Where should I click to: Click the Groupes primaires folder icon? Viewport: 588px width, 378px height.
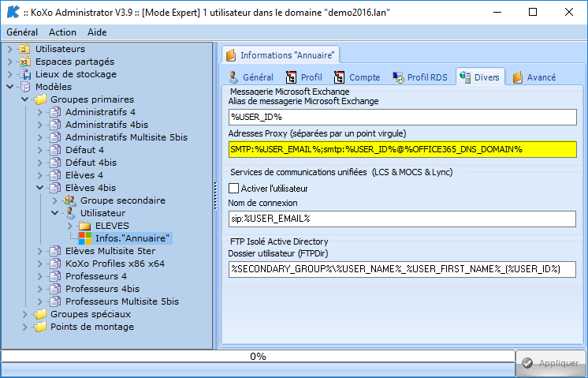pyautogui.click(x=39, y=99)
